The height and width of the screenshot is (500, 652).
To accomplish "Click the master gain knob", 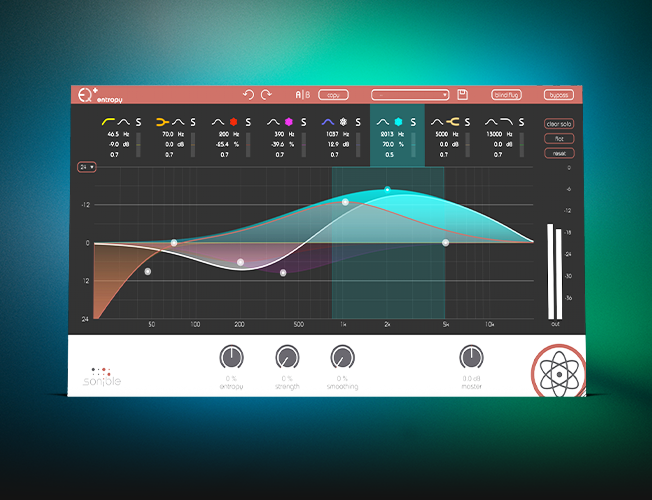I will pos(472,357).
